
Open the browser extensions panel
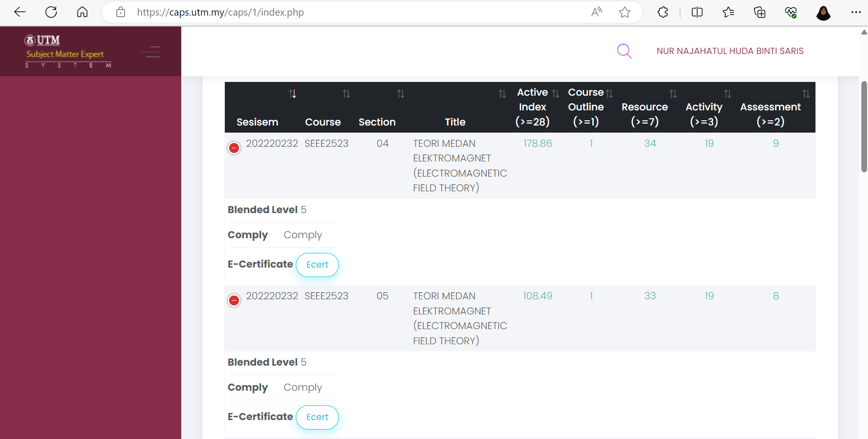[x=663, y=12]
